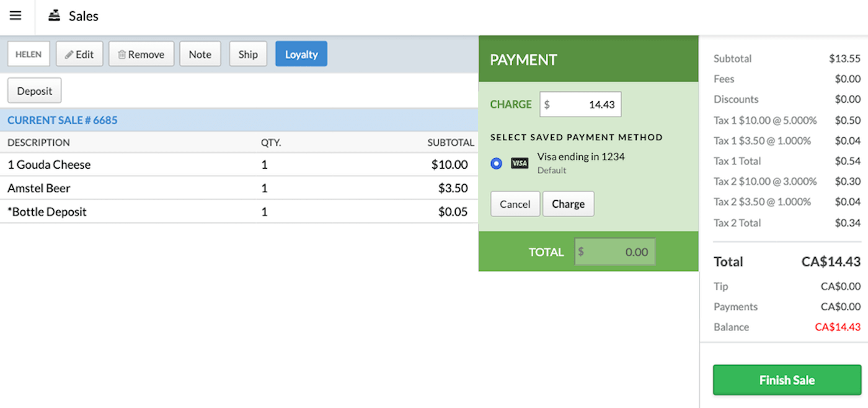The width and height of the screenshot is (868, 408).
Task: Click the Select Saved Payment Method label
Action: pos(577,137)
